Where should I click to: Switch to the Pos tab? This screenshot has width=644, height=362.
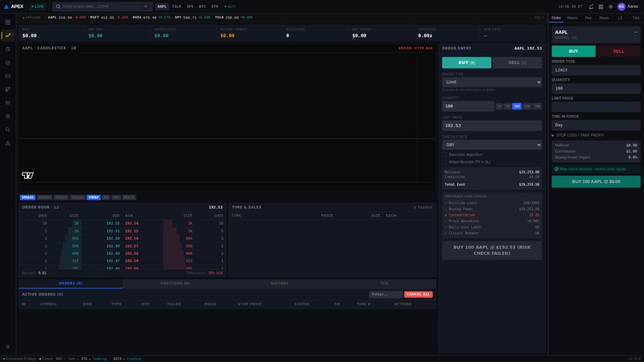click(x=588, y=18)
